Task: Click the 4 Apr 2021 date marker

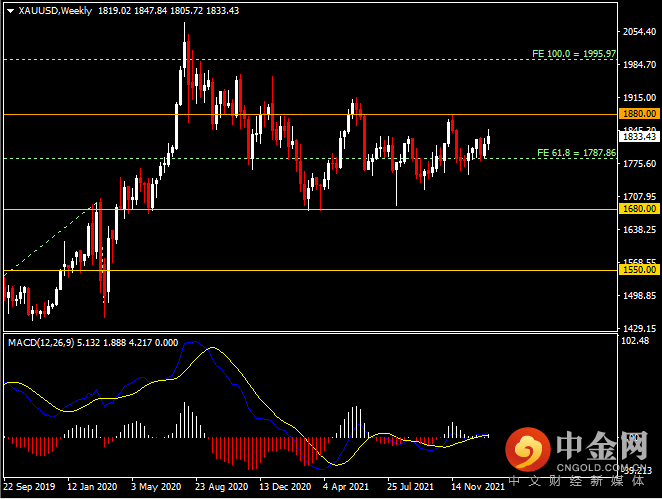Action: (346, 487)
